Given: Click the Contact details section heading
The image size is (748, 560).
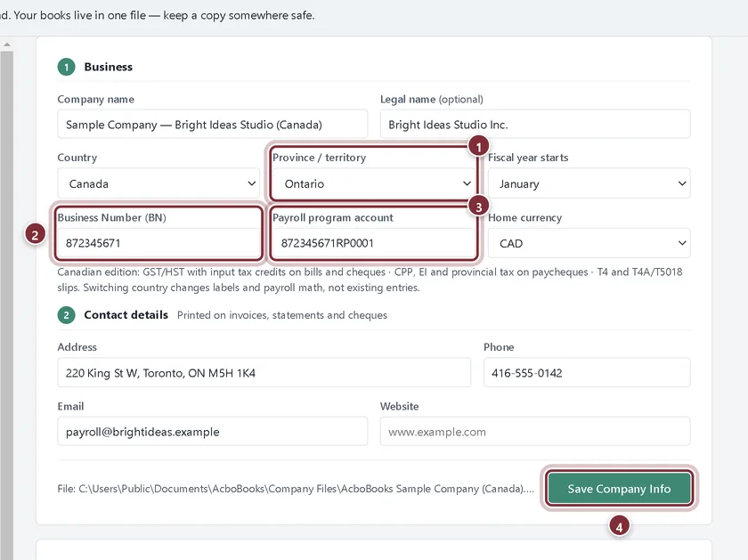Looking at the screenshot, I should tap(126, 315).
